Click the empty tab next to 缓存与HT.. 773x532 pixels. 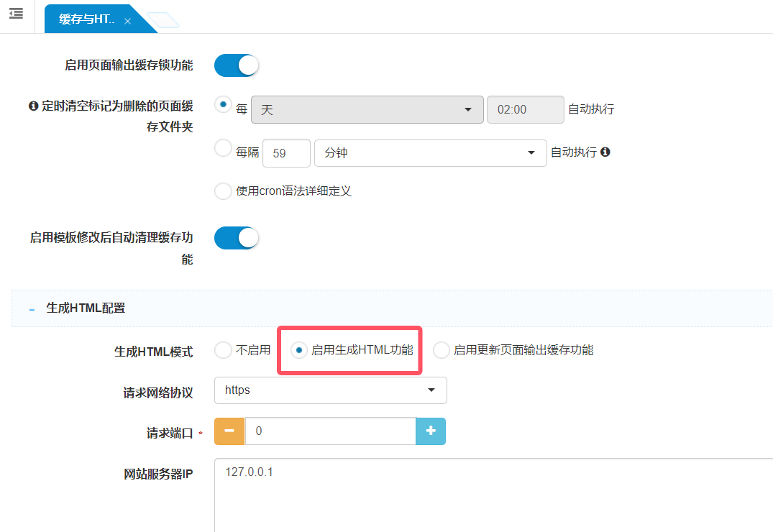click(163, 21)
